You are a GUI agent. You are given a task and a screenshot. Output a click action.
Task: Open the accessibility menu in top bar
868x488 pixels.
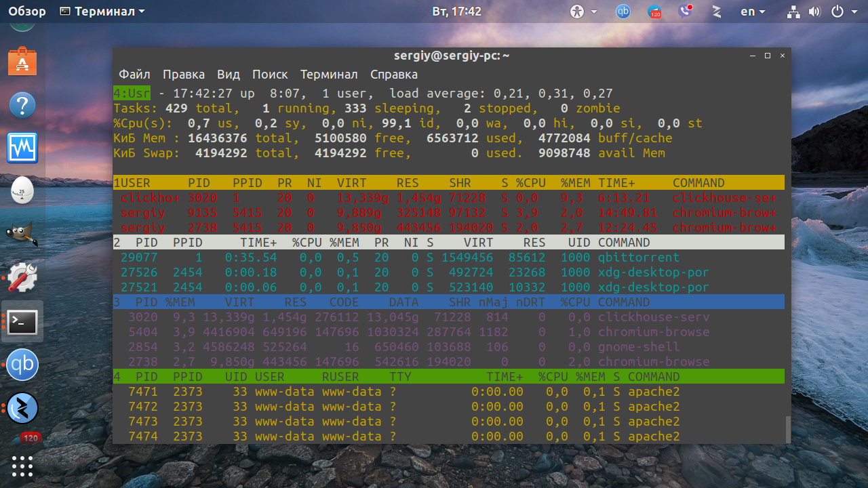[584, 12]
